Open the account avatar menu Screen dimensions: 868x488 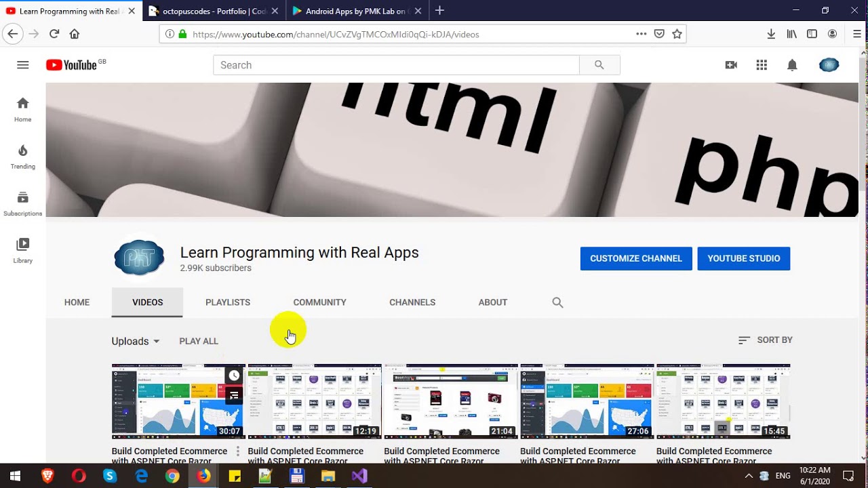(829, 65)
